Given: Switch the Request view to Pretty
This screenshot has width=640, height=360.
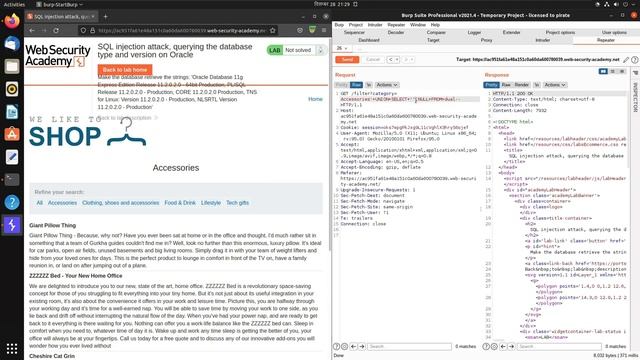Looking at the screenshot, I should coord(341,85).
